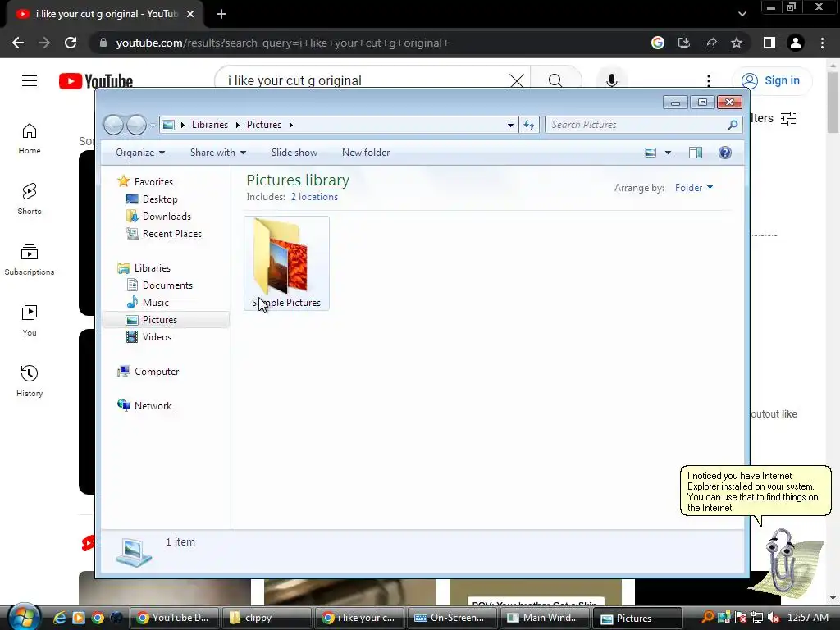Click inside the Search Pictures field
Viewport: 840px width, 630px height.
coord(637,125)
